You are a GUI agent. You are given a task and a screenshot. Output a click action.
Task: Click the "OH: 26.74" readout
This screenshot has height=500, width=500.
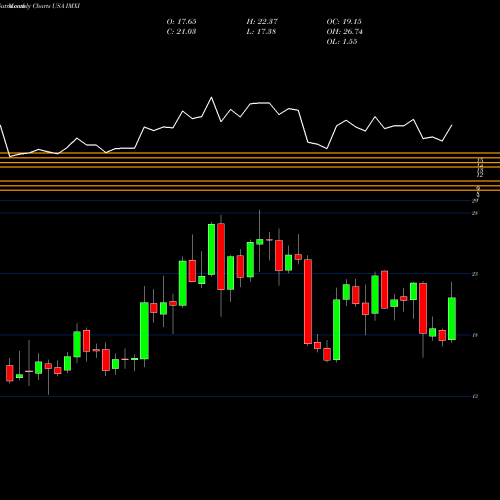point(345,32)
